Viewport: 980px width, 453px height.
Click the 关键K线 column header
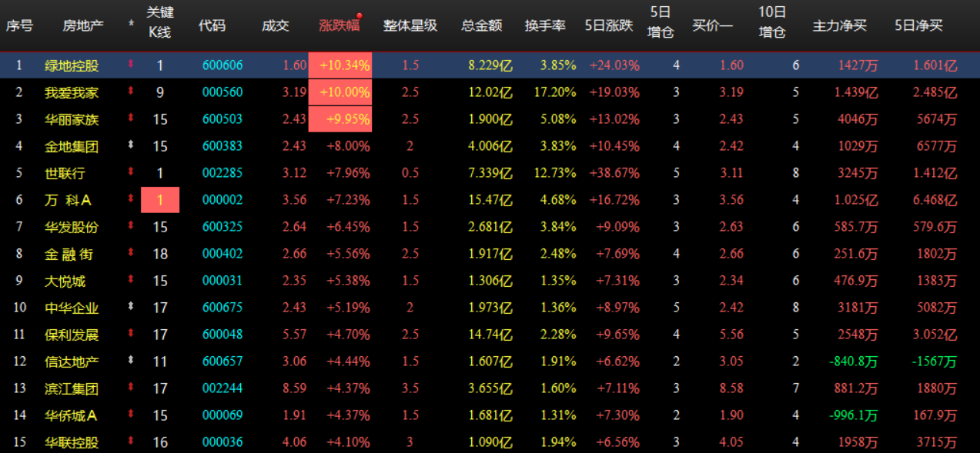(160, 22)
